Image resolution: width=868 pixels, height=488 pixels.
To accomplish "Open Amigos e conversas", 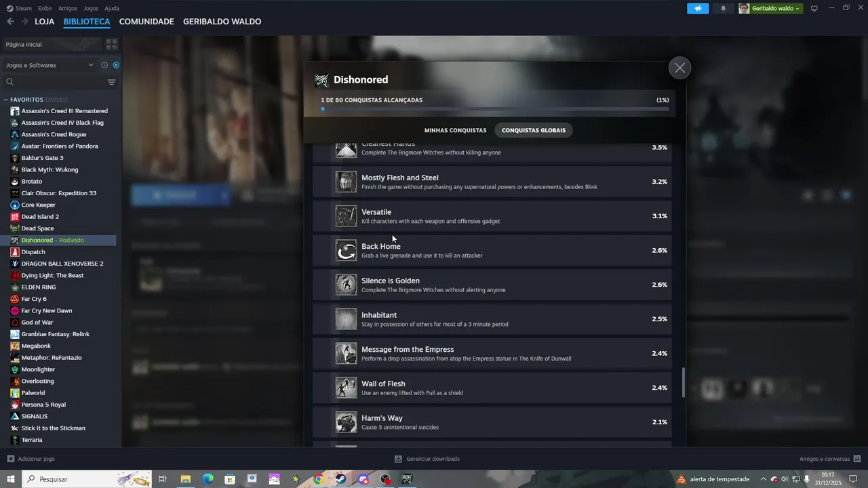I will click(830, 459).
